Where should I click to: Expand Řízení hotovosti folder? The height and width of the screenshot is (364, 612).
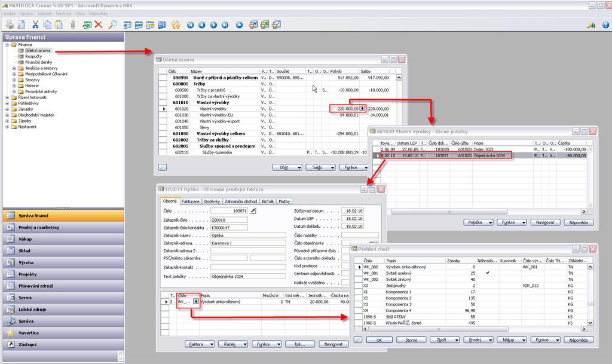[x=7, y=97]
